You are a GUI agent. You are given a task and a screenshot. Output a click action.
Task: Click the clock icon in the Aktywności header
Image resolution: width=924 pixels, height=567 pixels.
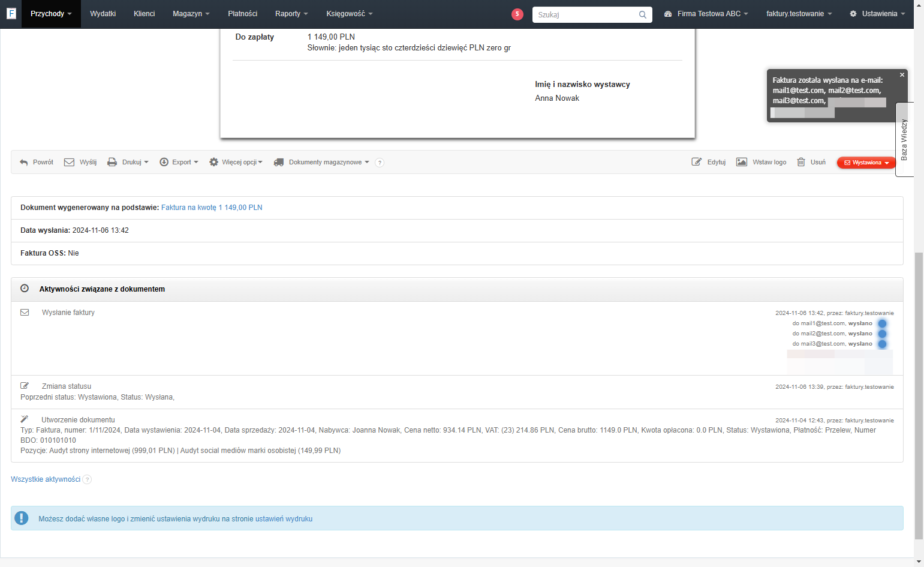(x=25, y=288)
